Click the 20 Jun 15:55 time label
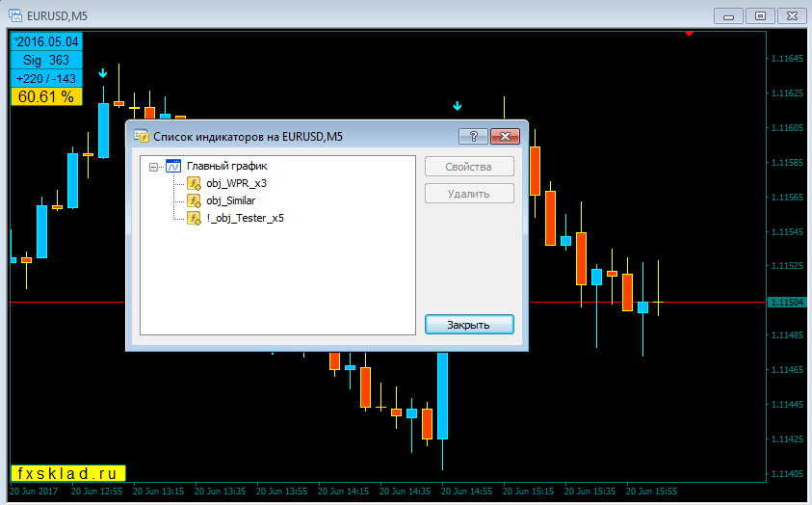This screenshot has width=812, height=505. click(x=651, y=491)
